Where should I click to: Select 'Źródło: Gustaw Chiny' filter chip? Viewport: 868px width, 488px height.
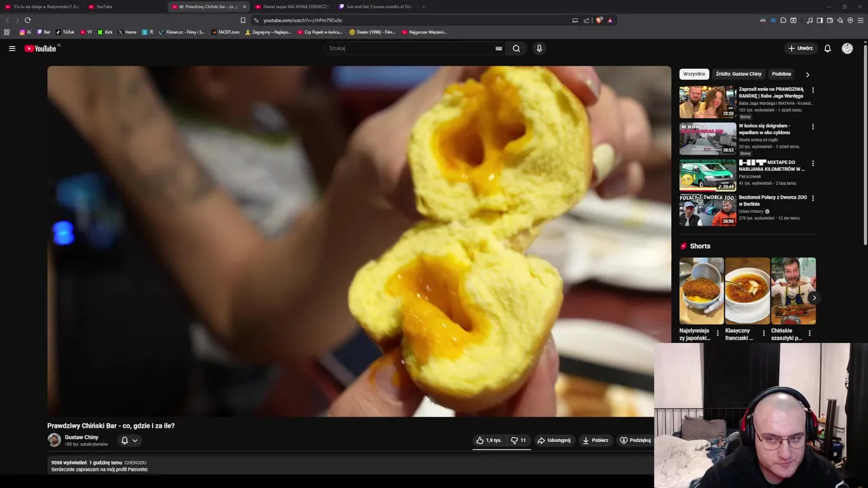738,74
